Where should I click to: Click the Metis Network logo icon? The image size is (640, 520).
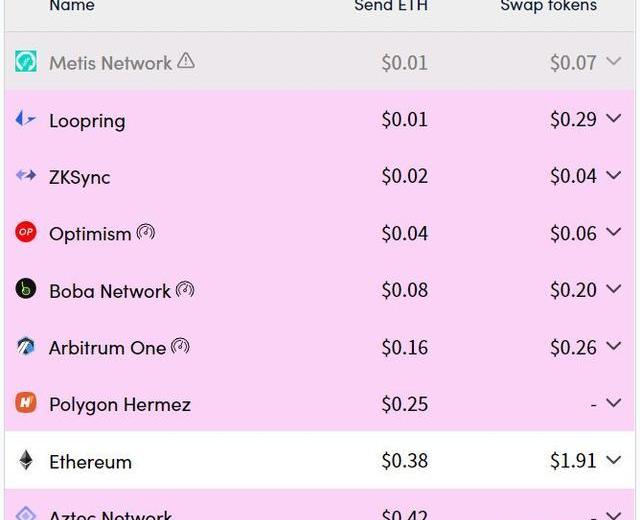coord(26,62)
